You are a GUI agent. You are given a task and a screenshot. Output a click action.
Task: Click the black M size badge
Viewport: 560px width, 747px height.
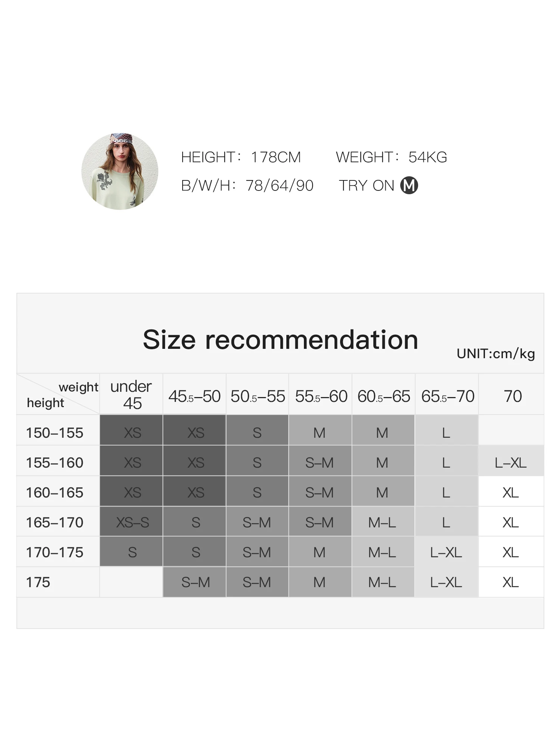[409, 185]
